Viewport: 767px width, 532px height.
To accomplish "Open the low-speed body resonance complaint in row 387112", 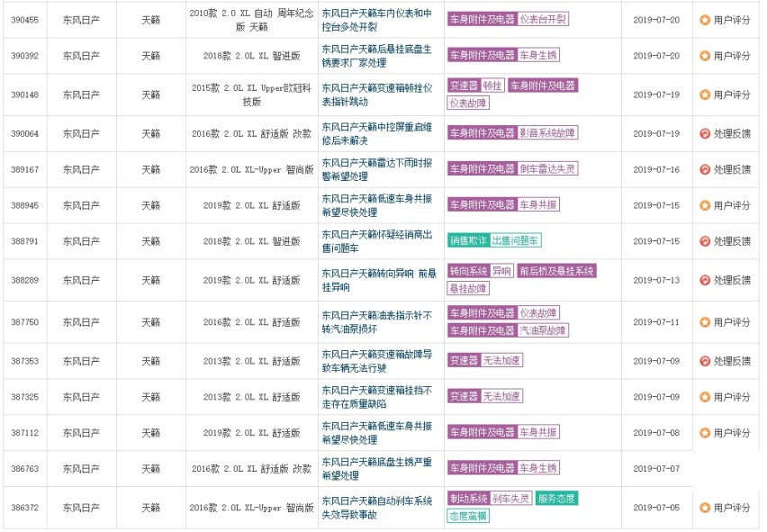I will [376, 433].
